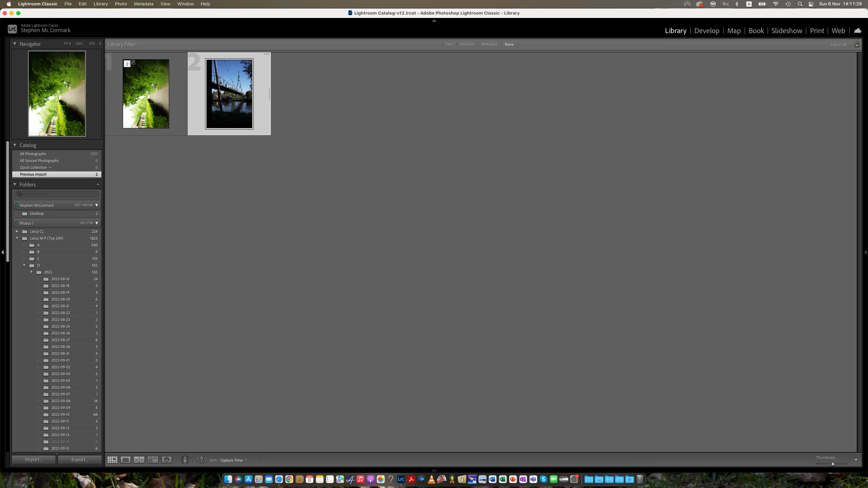Open the Metadata menu
This screenshot has height=488, width=868.
[x=143, y=4]
